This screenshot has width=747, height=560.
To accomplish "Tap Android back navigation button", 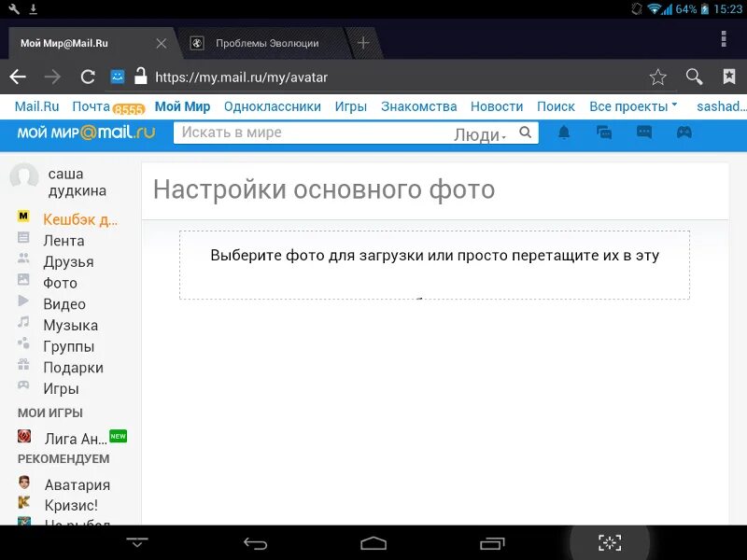I will pos(255,543).
